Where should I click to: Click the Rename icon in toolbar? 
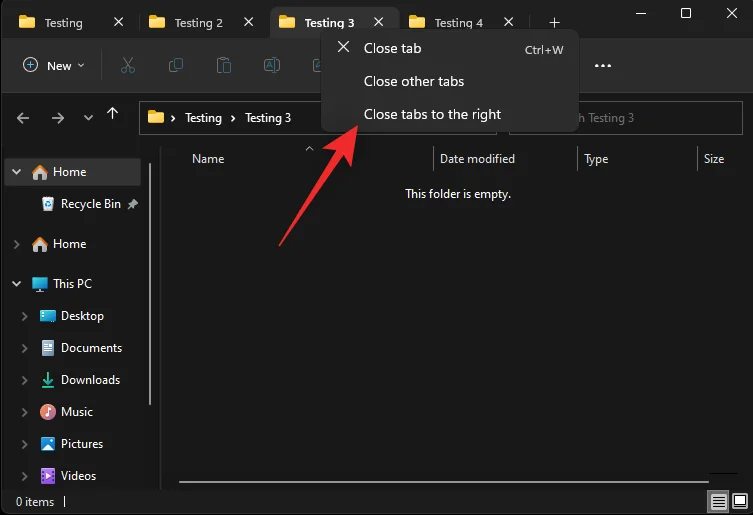pos(271,65)
